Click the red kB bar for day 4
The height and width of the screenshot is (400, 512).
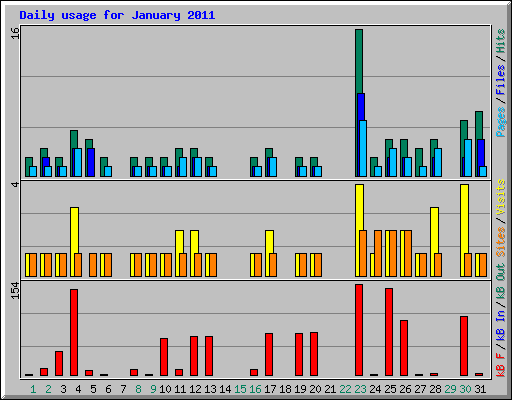click(74, 333)
